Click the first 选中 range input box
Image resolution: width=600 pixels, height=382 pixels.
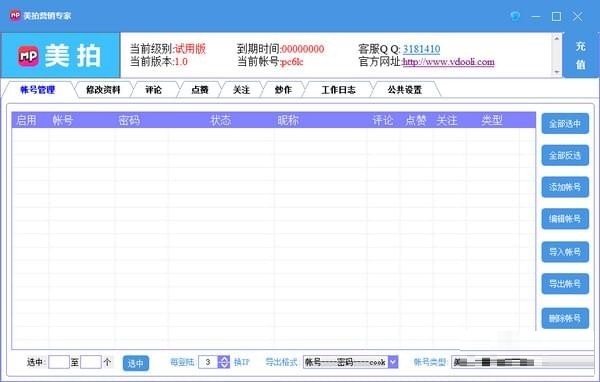[59, 362]
